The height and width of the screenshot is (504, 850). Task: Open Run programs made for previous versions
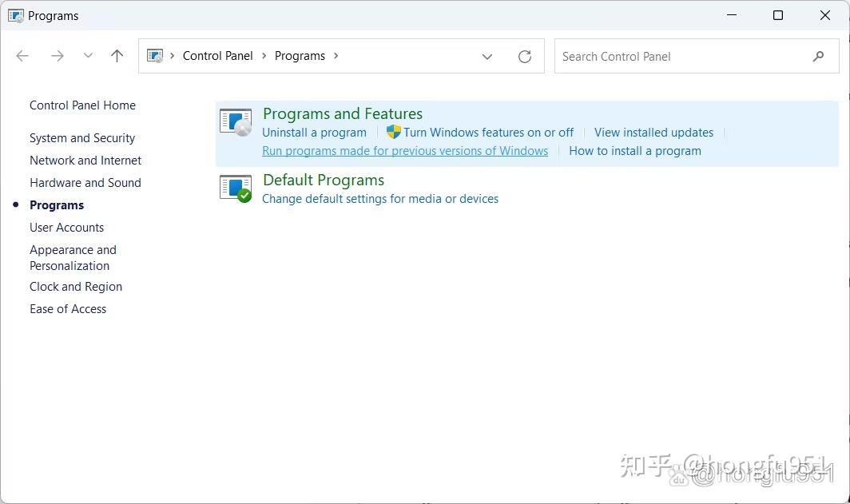point(405,151)
